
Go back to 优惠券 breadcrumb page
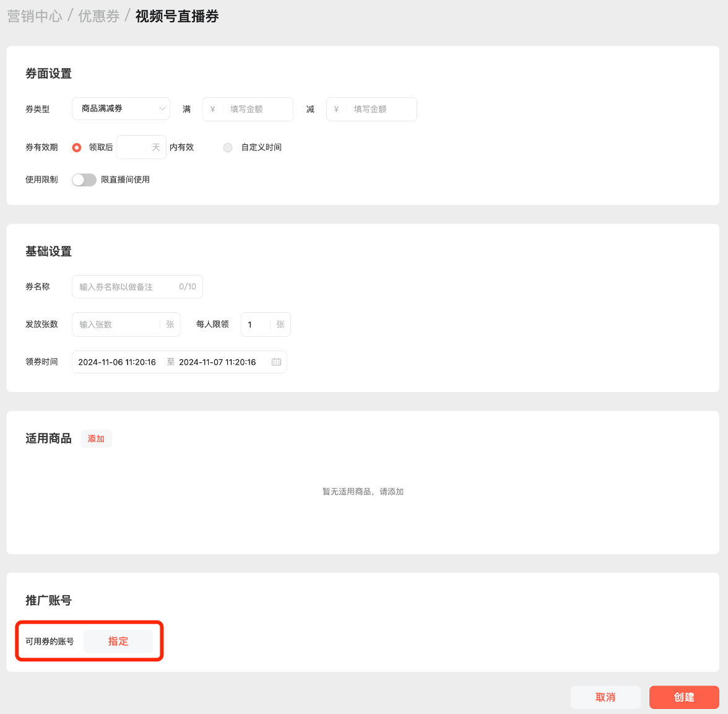[99, 16]
